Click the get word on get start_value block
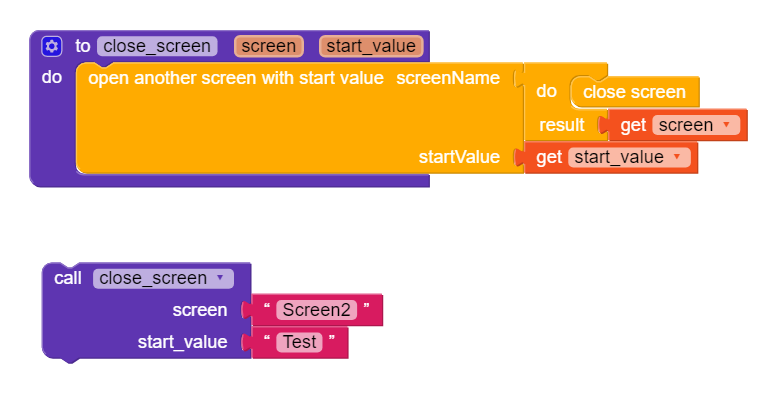The height and width of the screenshot is (407, 768). click(x=549, y=157)
